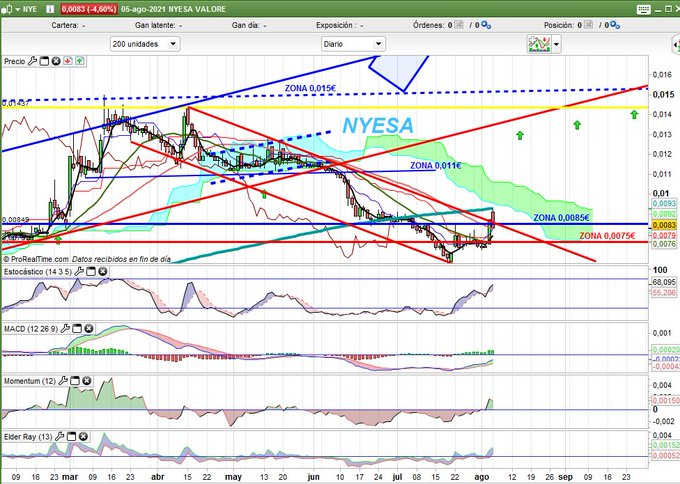Click the Gan día field
Screen dimensions: 680x484
pyautogui.click(x=249, y=26)
